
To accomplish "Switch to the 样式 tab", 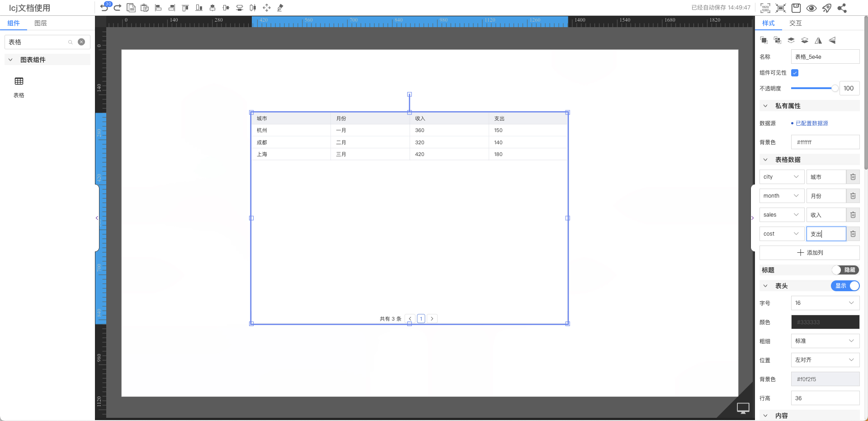I will tap(768, 23).
